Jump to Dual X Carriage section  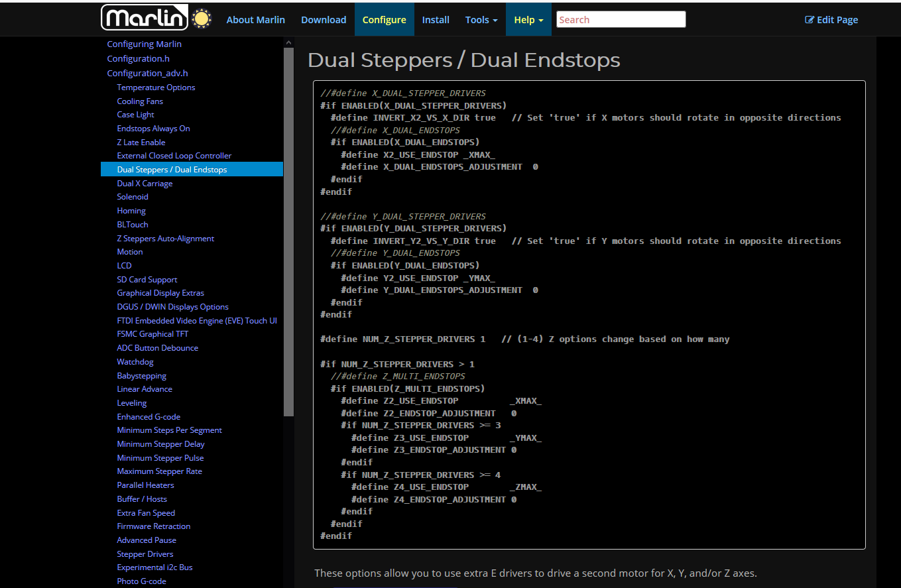click(x=145, y=184)
